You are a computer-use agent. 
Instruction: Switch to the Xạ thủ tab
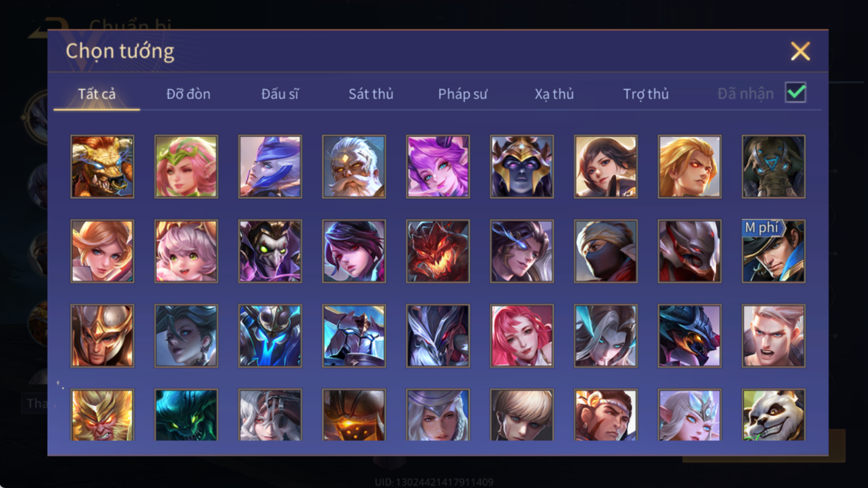554,94
